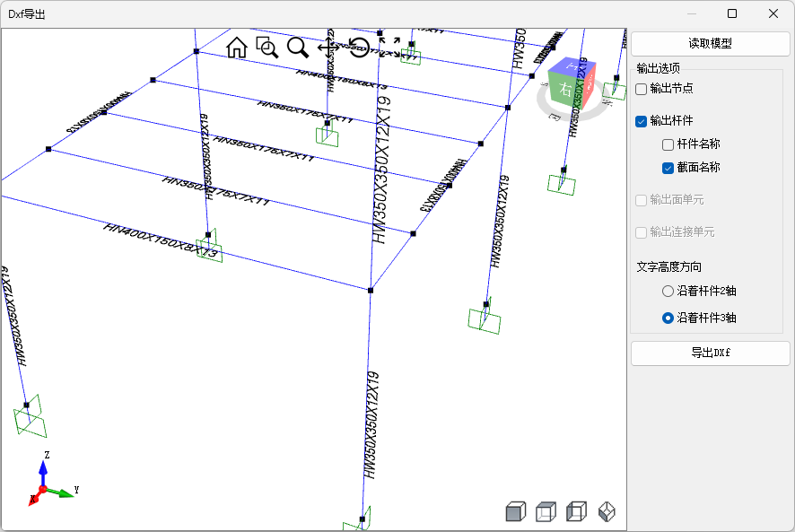Screen dimensions: 795x532
Task: Uncheck the 输出杆件 option
Action: coord(642,121)
